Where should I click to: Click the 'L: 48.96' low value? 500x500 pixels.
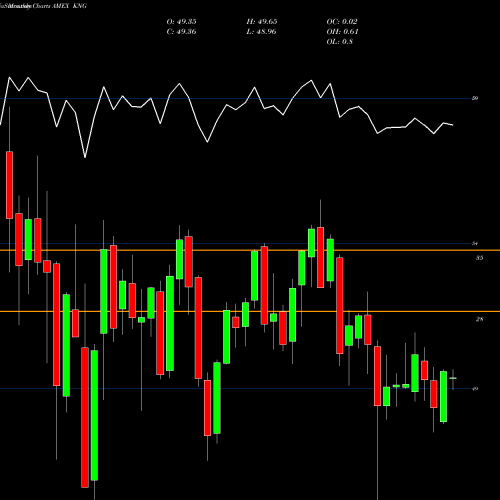(261, 32)
